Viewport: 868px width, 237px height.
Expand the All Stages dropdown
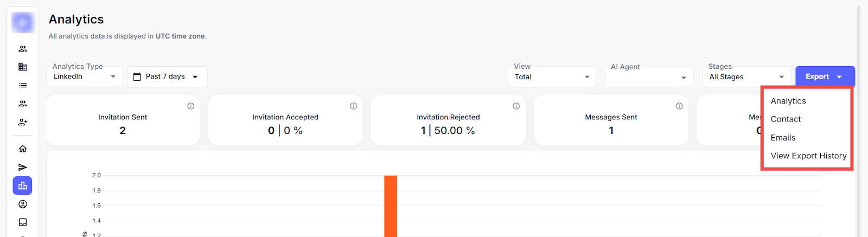point(746,77)
